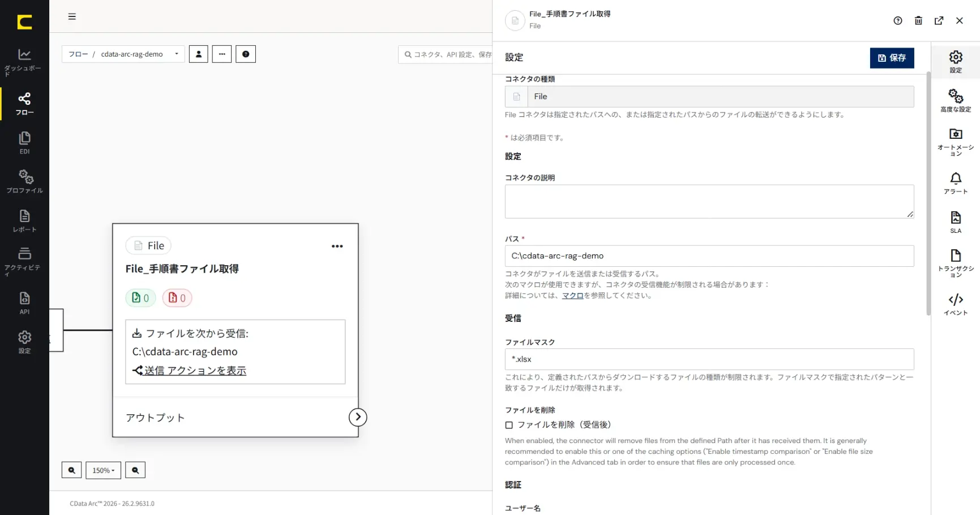Close the connector settings panel
The height and width of the screenshot is (515, 980).
click(x=960, y=21)
